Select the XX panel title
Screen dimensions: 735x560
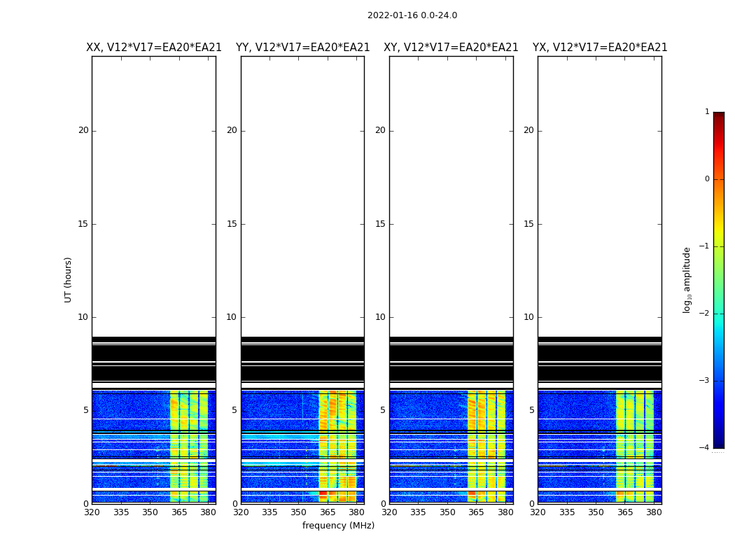(x=153, y=48)
